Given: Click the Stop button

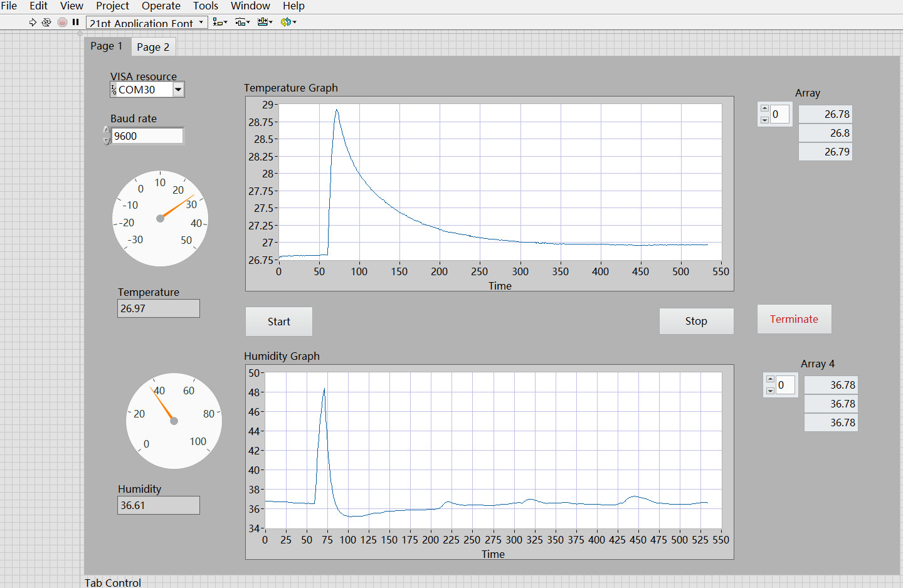Looking at the screenshot, I should click(696, 321).
